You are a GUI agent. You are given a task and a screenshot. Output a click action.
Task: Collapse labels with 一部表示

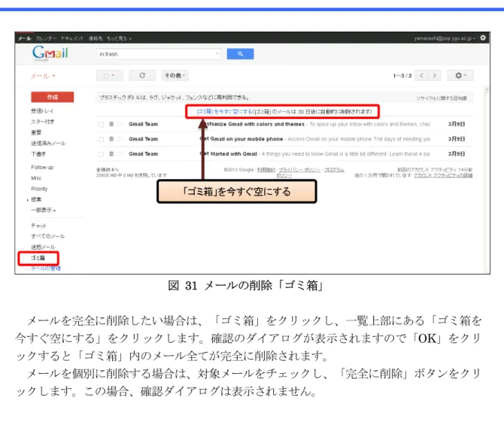[x=44, y=211]
